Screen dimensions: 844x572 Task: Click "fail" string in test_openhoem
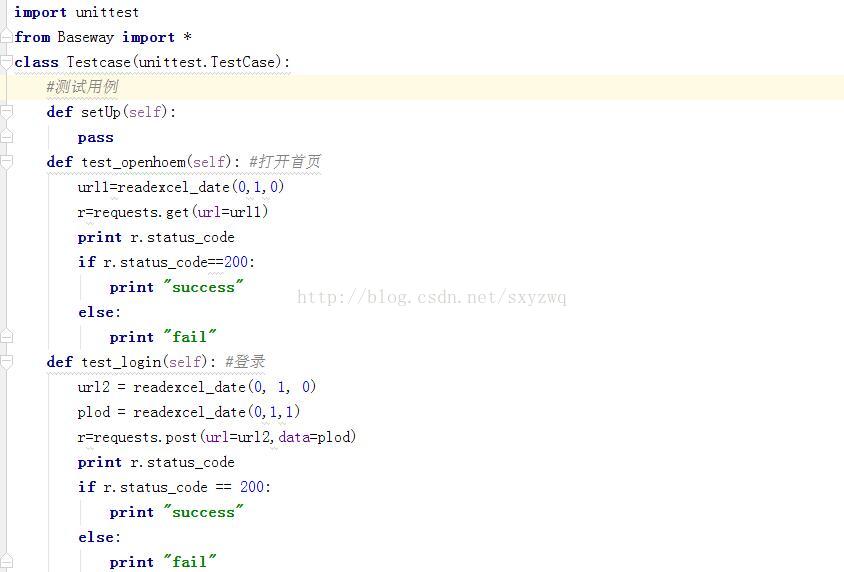[190, 337]
